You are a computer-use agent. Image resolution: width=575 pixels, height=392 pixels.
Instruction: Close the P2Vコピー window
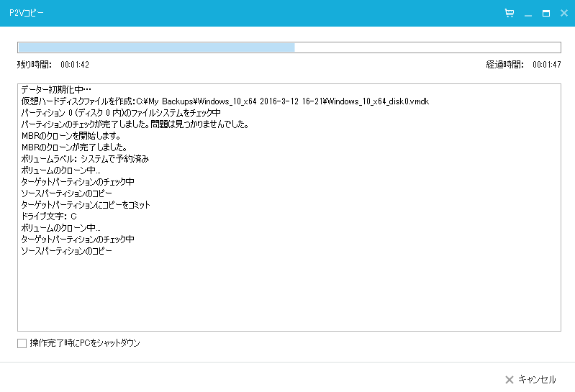564,13
